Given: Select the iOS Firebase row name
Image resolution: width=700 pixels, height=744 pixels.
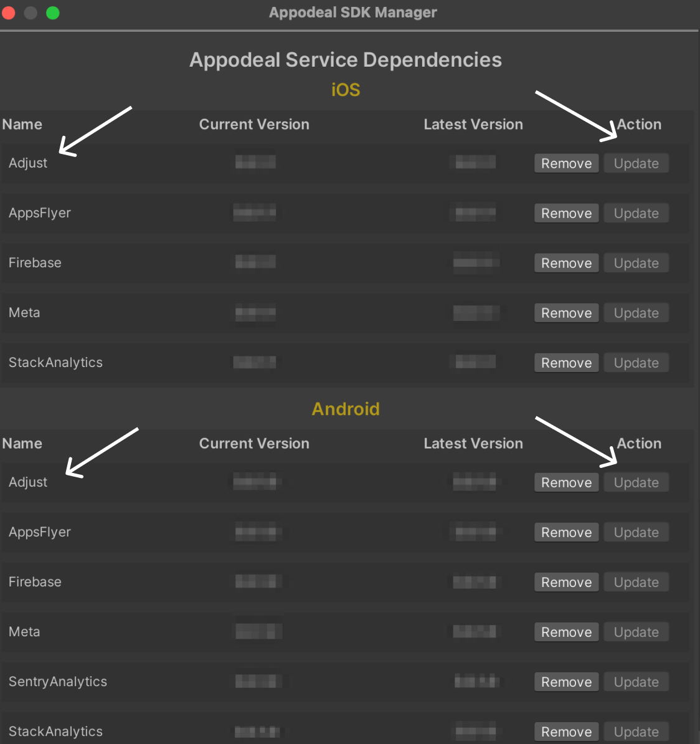Looking at the screenshot, I should tap(35, 263).
